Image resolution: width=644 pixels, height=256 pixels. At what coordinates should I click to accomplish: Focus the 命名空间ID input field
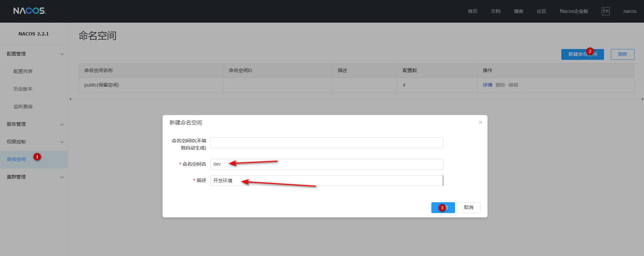tap(327, 143)
